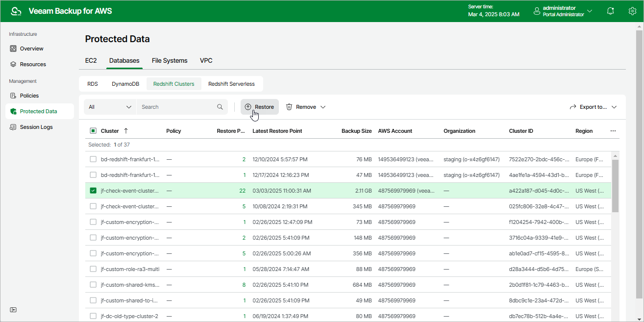Open the settings gear icon
The width and height of the screenshot is (644, 322).
(632, 11)
